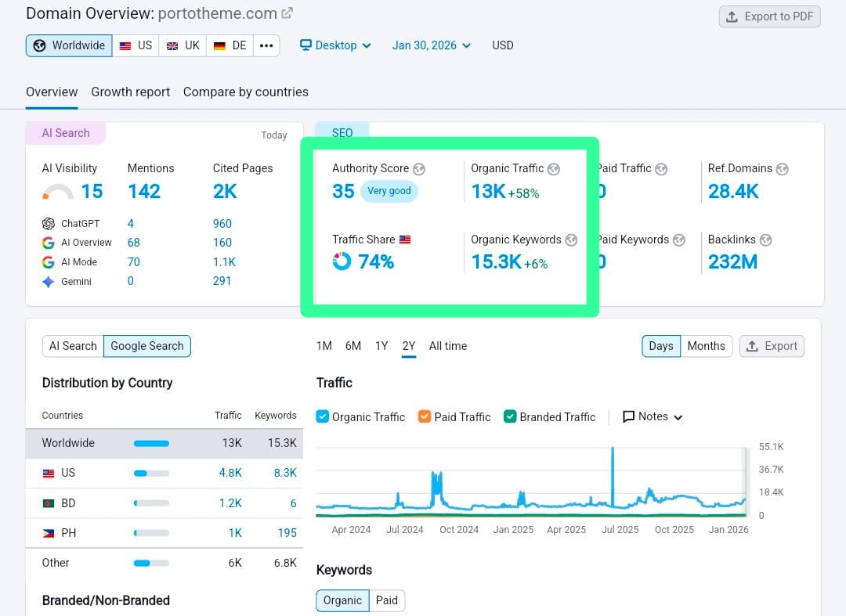Open Organic Keywords 15.3K value

pos(497,262)
